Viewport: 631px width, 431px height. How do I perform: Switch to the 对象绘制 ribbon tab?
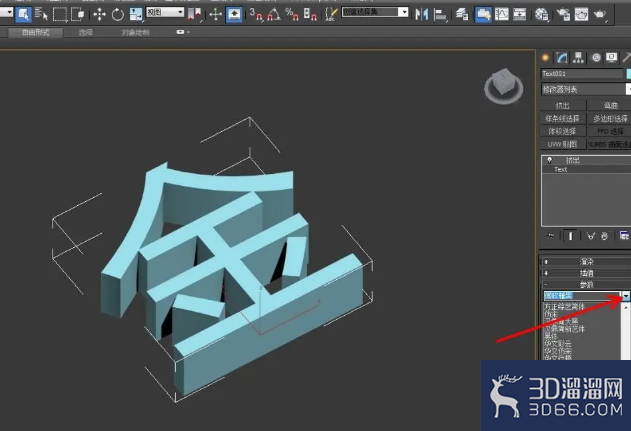click(x=135, y=33)
